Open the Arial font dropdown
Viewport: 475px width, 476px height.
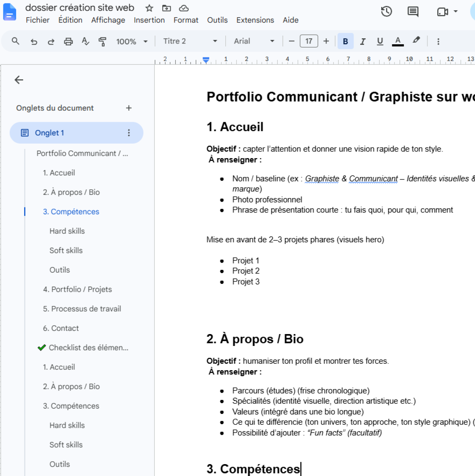click(254, 41)
